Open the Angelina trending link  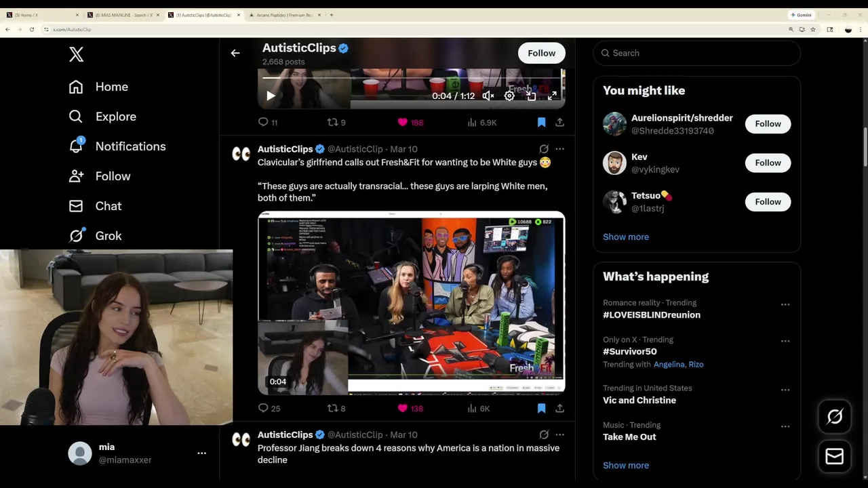click(x=669, y=365)
